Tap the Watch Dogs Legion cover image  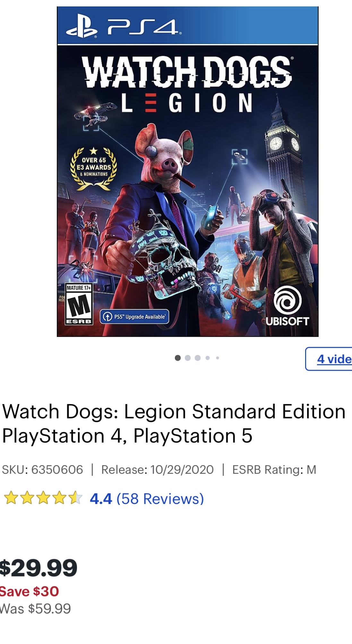(x=188, y=172)
